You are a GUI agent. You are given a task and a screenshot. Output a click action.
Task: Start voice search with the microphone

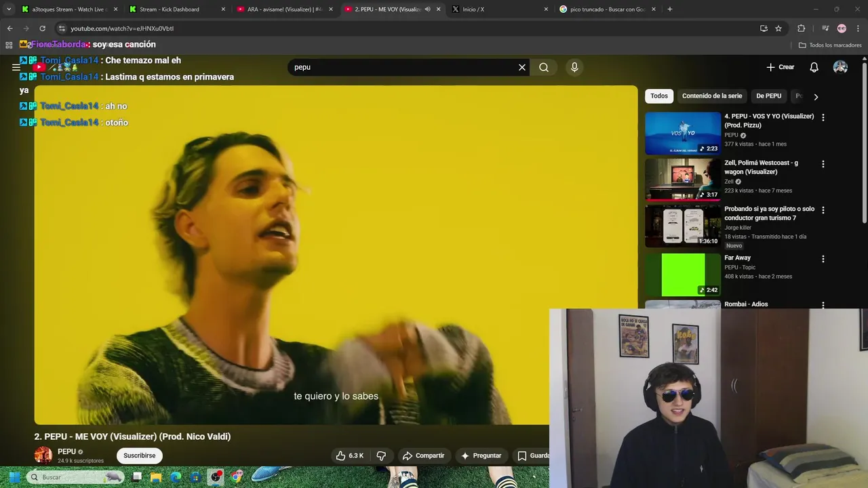pos(574,67)
